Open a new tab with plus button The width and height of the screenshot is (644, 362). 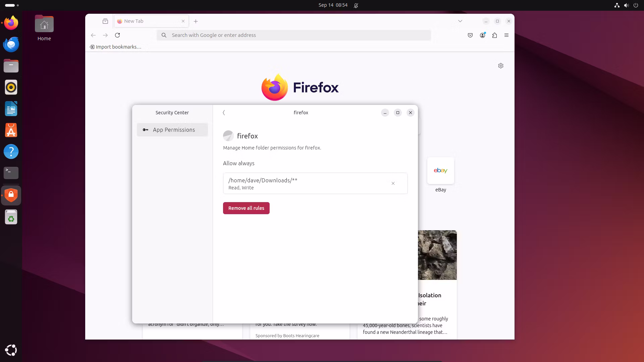(196, 21)
